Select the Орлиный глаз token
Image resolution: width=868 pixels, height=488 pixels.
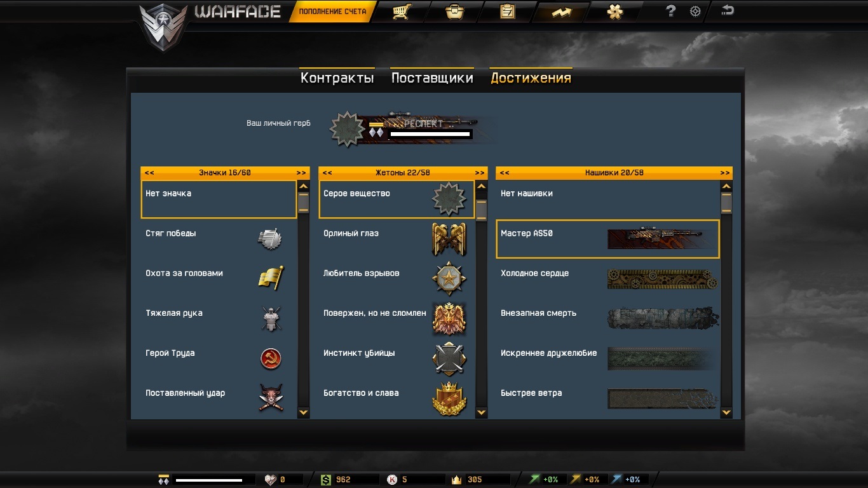click(397, 239)
